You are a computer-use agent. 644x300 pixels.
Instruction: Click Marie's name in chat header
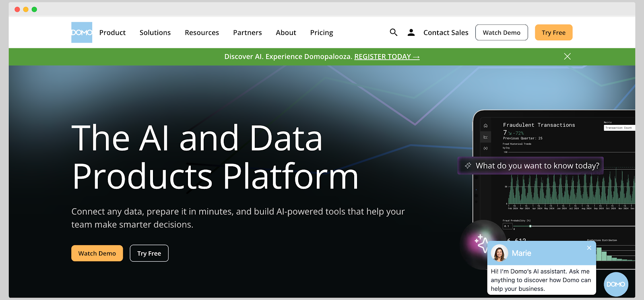click(521, 253)
